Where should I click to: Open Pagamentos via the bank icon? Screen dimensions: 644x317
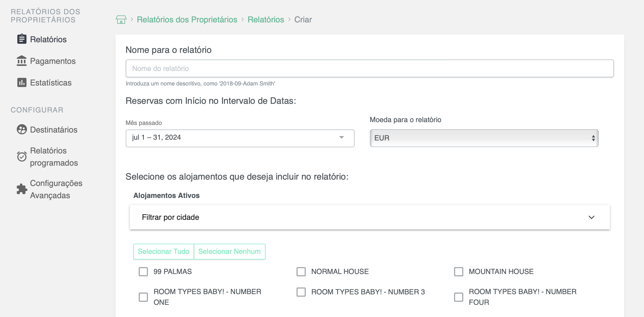click(x=22, y=61)
